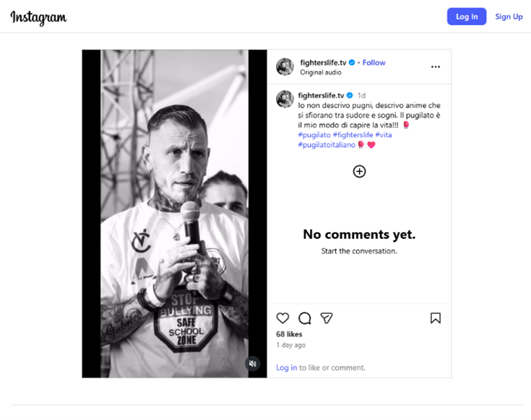Load more comments with the plus circle
This screenshot has height=420, width=531.
pos(359,171)
